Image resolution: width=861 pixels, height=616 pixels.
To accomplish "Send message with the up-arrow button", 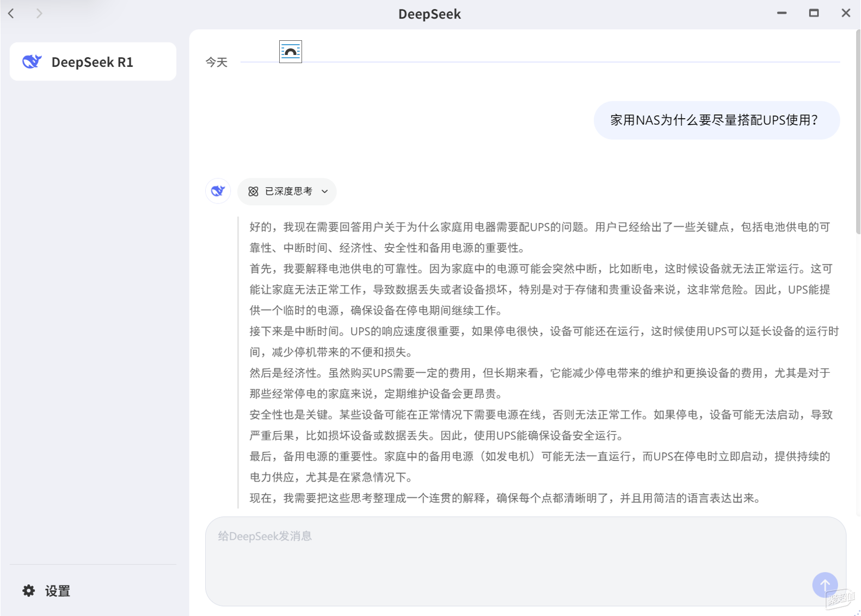I will (x=825, y=585).
